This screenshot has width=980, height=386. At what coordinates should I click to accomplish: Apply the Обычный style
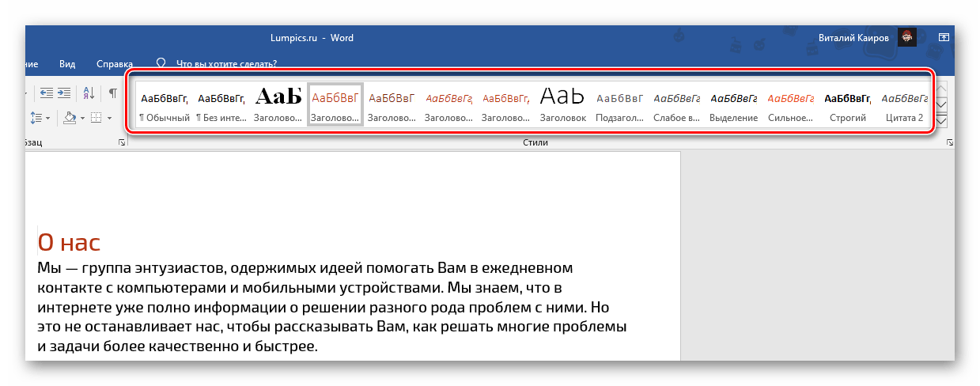point(165,105)
